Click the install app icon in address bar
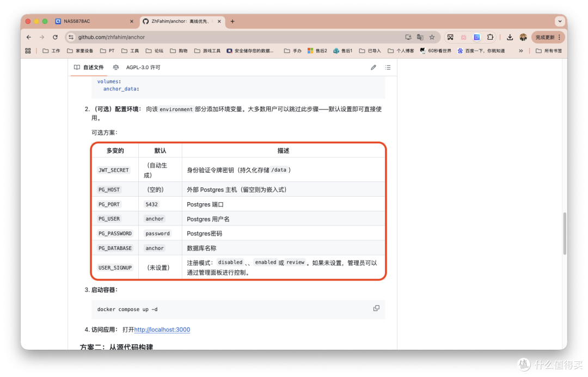 (x=408, y=37)
